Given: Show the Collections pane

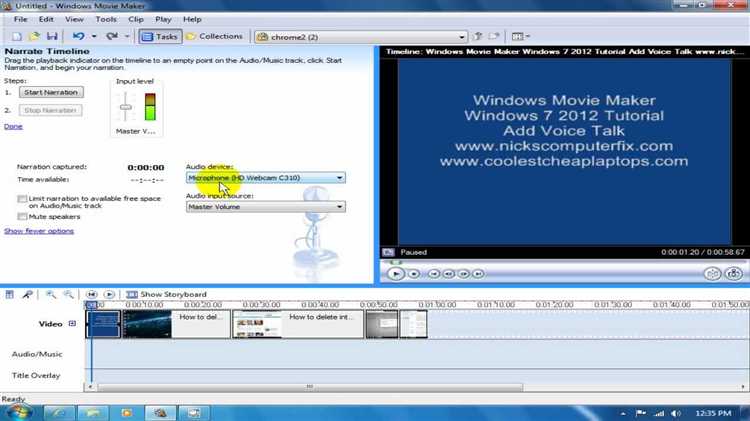Looking at the screenshot, I should pos(214,36).
